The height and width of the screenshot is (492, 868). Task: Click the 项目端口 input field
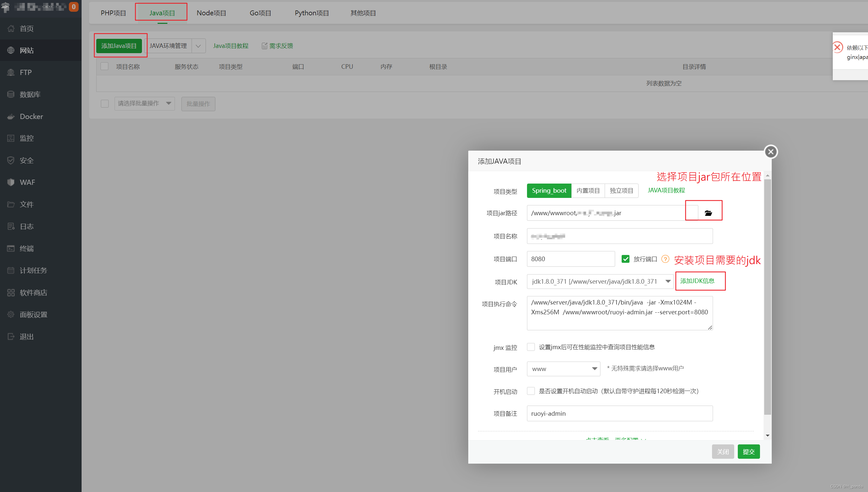[x=570, y=259]
